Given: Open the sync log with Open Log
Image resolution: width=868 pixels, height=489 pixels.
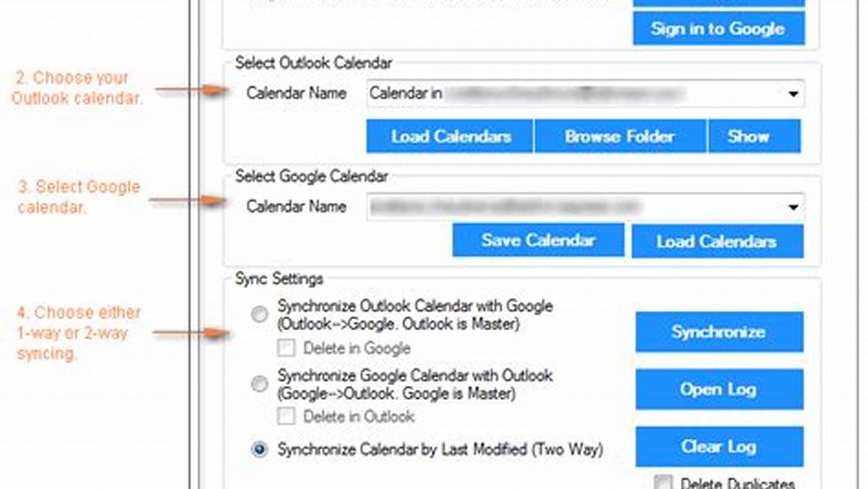Looking at the screenshot, I should pyautogui.click(x=718, y=389).
